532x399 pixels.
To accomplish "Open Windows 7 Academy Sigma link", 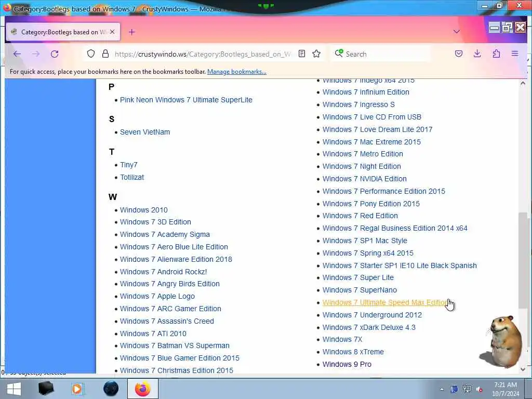I will pos(165,234).
